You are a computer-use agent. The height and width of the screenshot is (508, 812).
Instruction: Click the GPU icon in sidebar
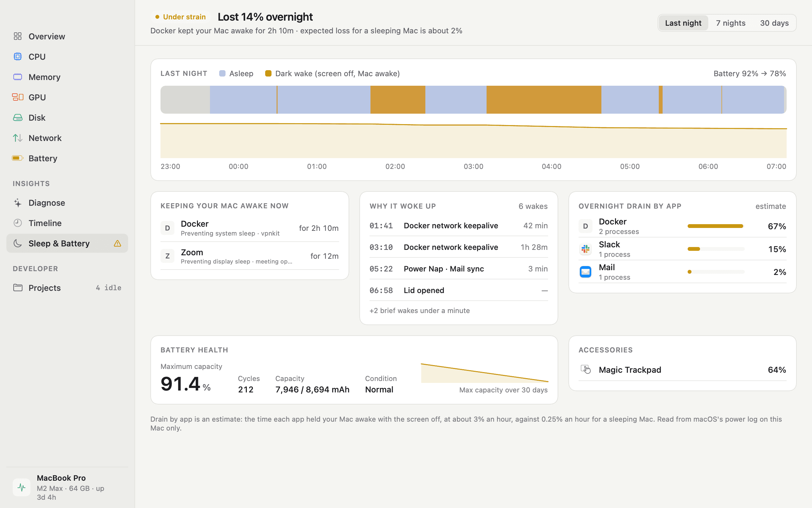(18, 97)
